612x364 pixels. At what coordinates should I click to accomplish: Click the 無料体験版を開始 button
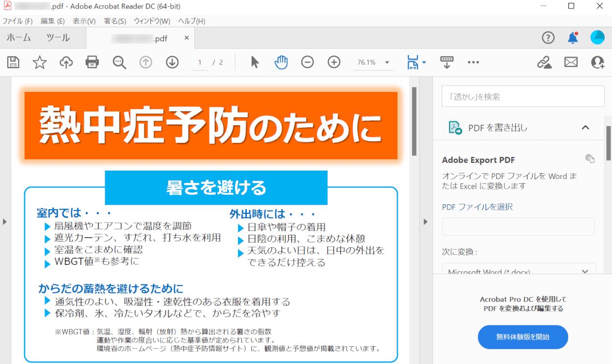(523, 337)
